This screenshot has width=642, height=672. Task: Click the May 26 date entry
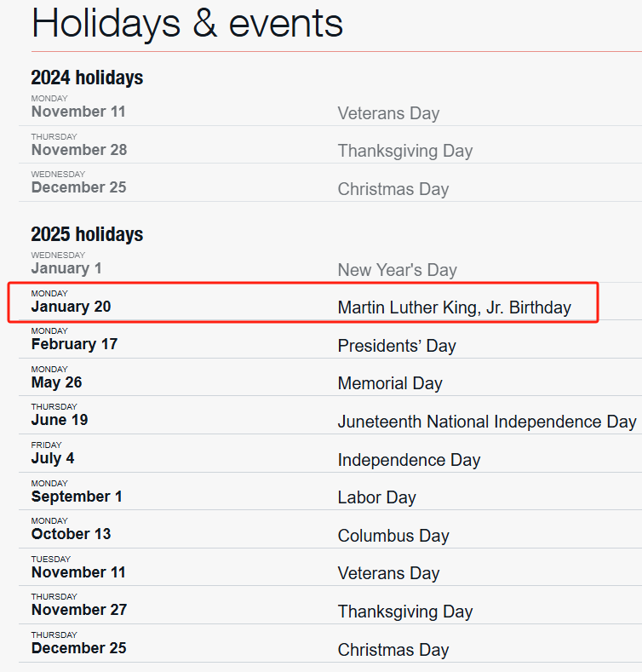[57, 382]
